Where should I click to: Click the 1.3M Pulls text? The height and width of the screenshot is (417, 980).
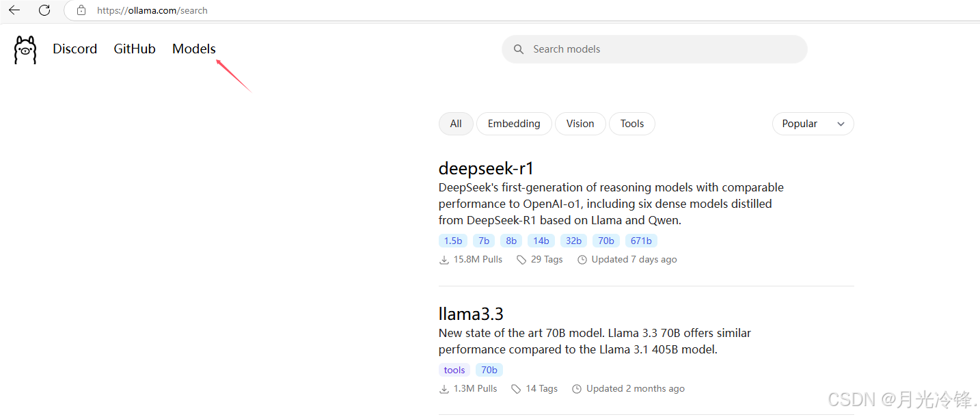476,389
